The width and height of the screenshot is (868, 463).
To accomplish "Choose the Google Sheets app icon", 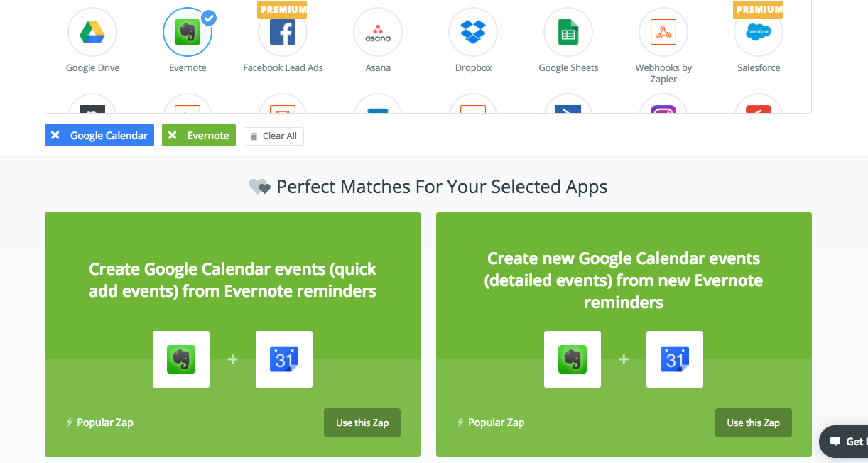I will coord(568,32).
